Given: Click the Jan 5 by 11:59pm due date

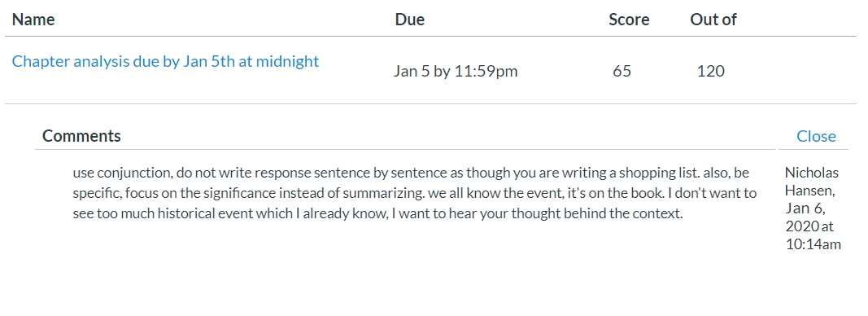Looking at the screenshot, I should [x=456, y=71].
